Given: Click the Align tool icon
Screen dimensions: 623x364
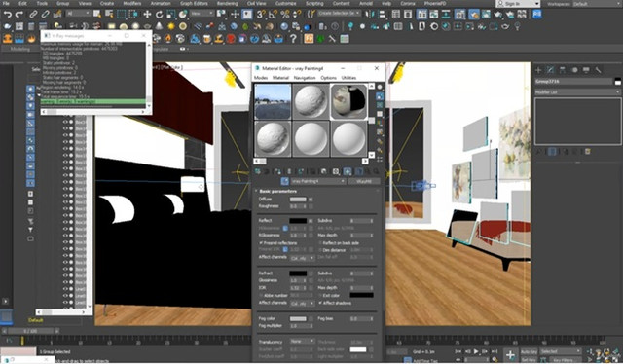Looking at the screenshot, I should [383, 15].
